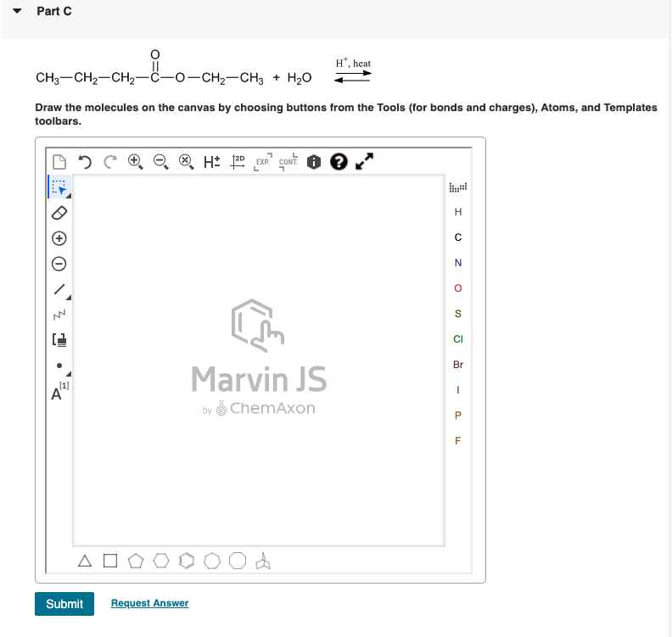The image size is (672, 637).
Task: Insert cyclohexane hexagon template
Action: [x=161, y=561]
